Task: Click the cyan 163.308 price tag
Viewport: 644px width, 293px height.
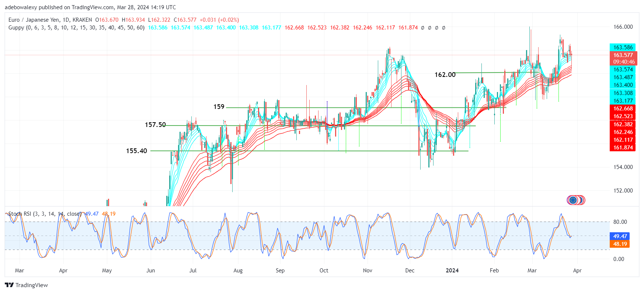Action: 623,93
